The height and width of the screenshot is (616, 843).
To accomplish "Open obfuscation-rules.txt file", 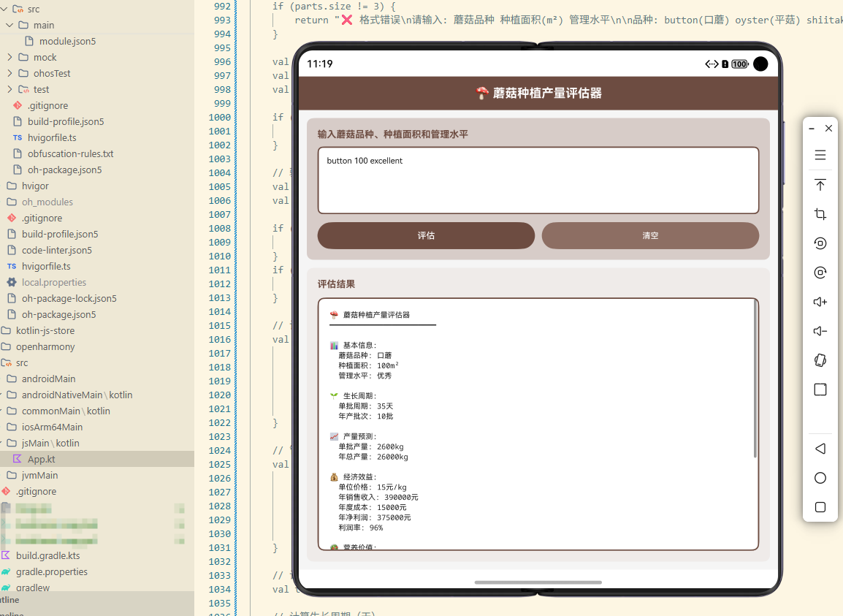I will pyautogui.click(x=70, y=154).
